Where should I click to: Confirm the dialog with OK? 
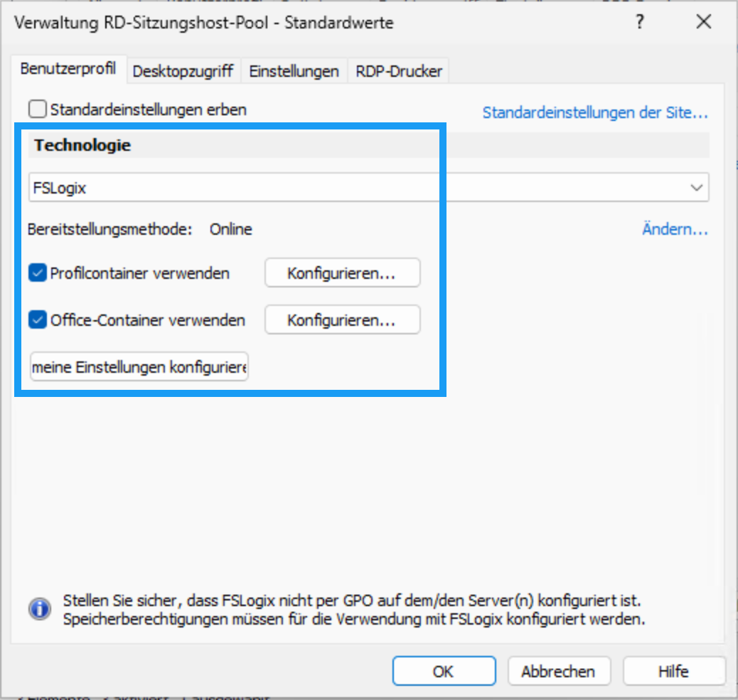coord(444,671)
